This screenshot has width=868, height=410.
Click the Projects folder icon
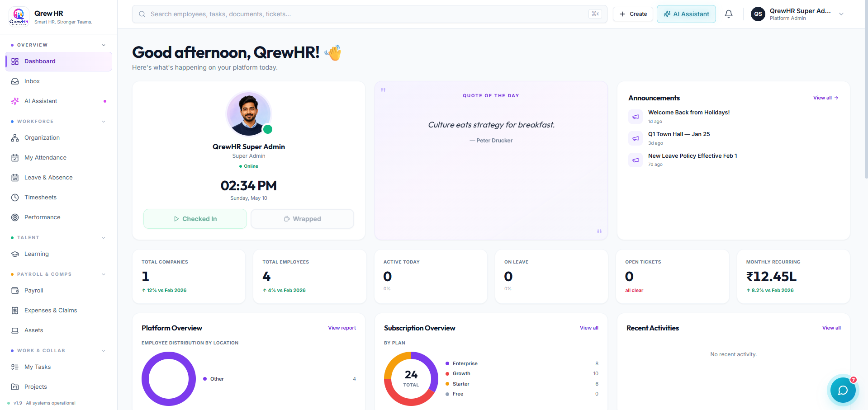point(15,387)
